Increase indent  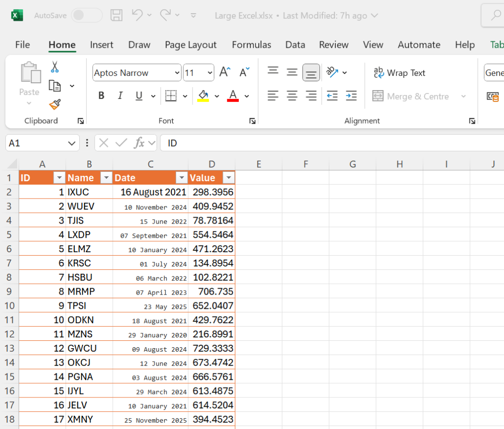[x=351, y=96]
